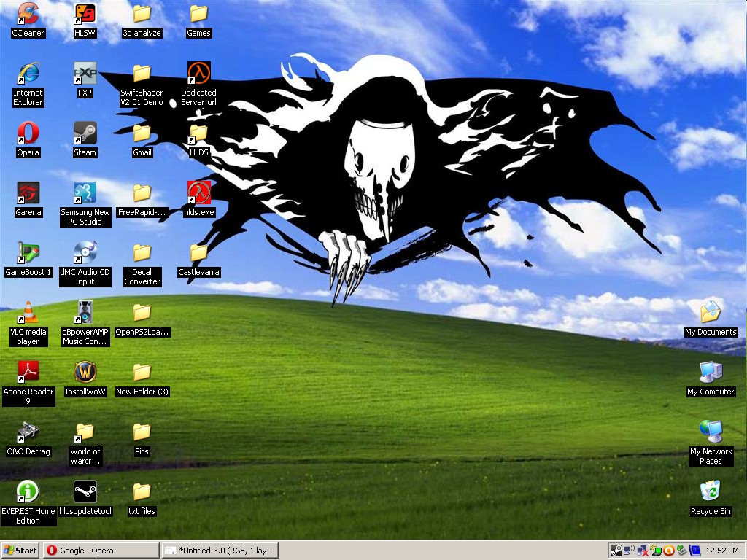The width and height of the screenshot is (747, 560).
Task: Open the Start menu
Action: point(20,551)
